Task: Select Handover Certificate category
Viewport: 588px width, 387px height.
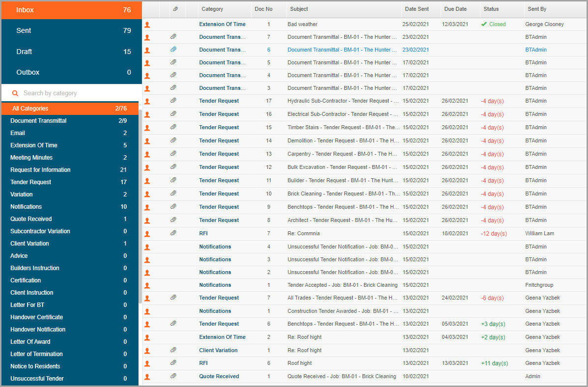Action: pyautogui.click(x=70, y=317)
